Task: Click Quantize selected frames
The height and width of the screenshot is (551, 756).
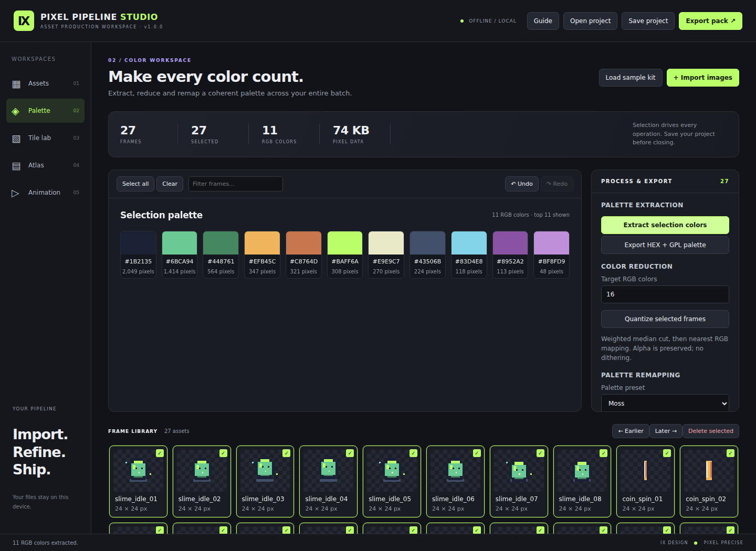Action: 665,319
